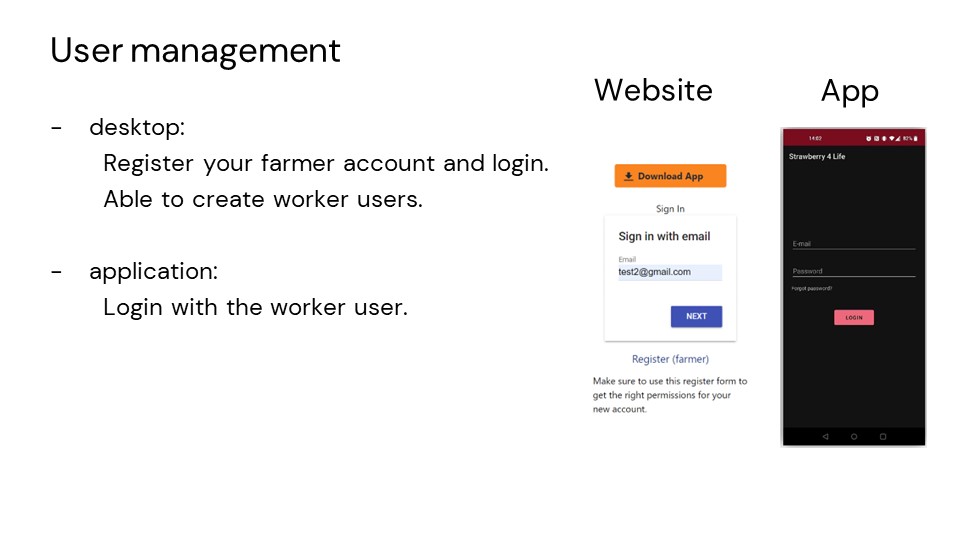
Task: Click the battery icon in phone status bar
Action: coord(916,138)
